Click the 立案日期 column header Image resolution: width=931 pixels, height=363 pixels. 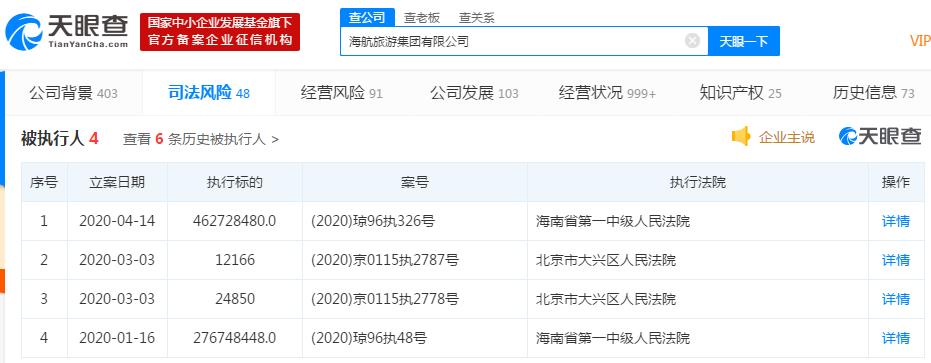coord(117,182)
